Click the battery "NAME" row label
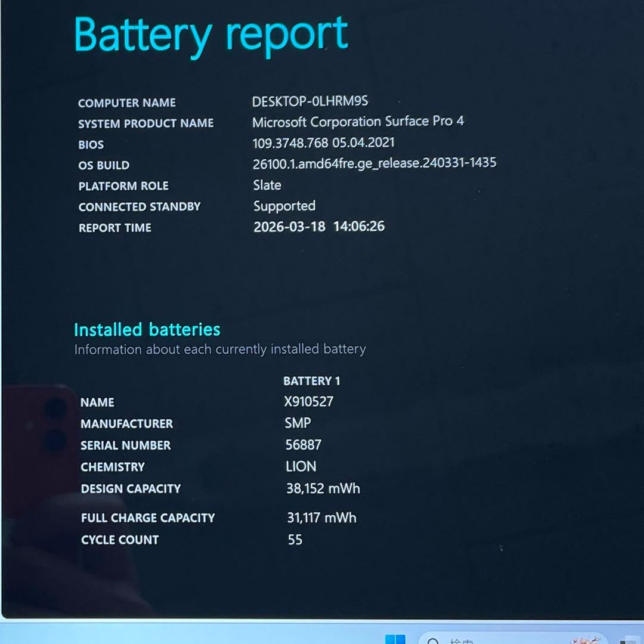The width and height of the screenshot is (644, 644). [97, 402]
